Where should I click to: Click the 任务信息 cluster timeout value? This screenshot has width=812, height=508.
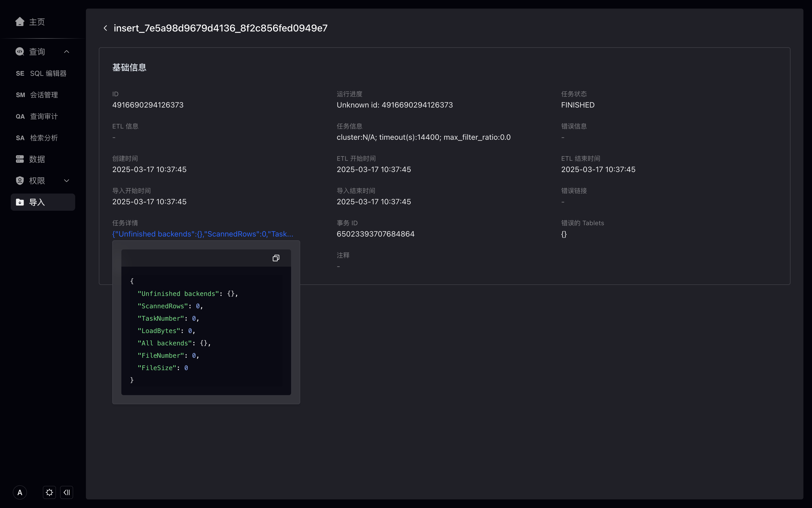[x=423, y=137]
